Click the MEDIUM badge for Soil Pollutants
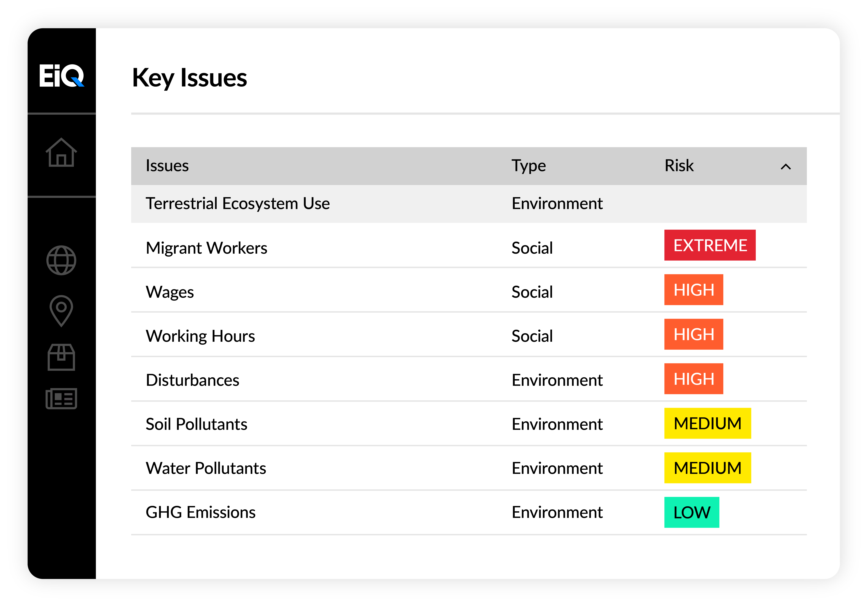The width and height of the screenshot is (868, 607). pos(708,423)
